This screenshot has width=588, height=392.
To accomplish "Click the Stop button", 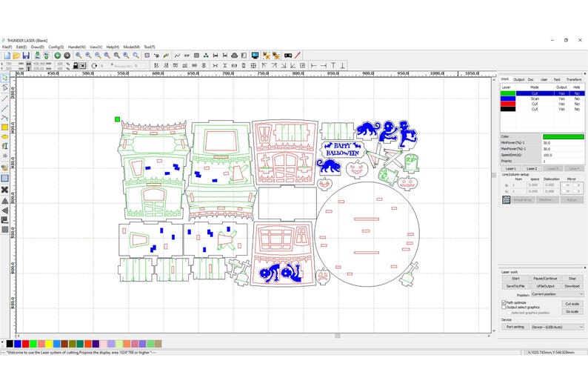I will point(572,279).
